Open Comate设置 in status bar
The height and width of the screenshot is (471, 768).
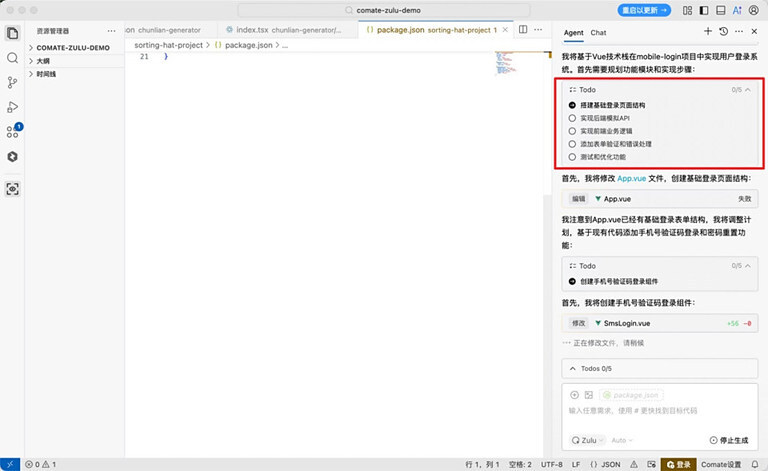[x=721, y=465]
